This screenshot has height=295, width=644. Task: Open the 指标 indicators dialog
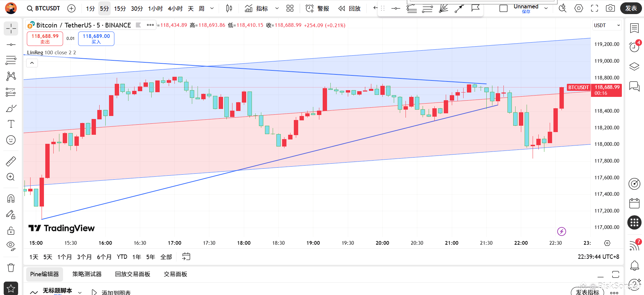click(x=257, y=8)
